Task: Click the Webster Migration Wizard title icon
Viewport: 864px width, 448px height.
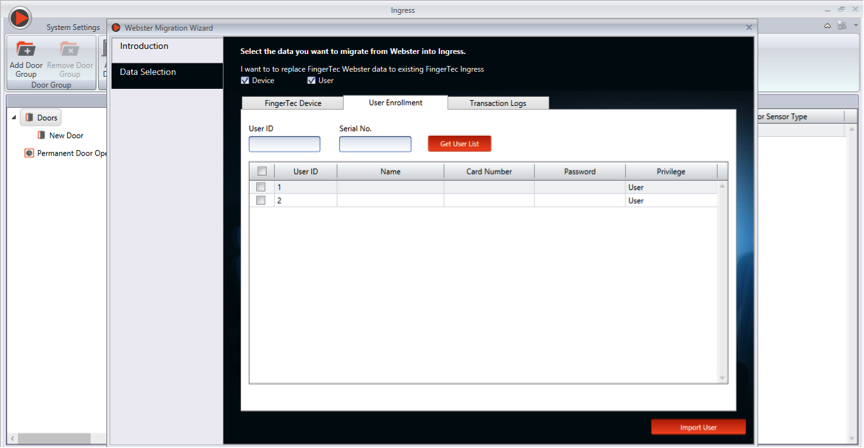Action: tap(116, 28)
